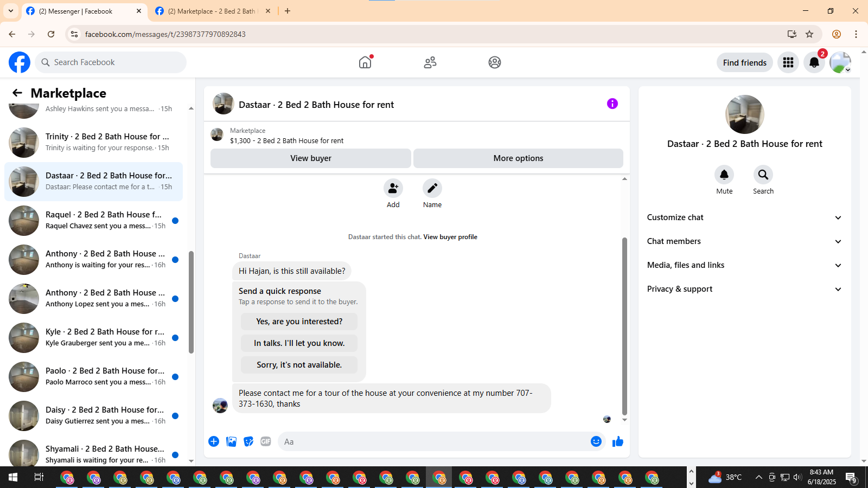Open the Chrome profile icon
Screen dimensions: 868x488
tap(836, 34)
